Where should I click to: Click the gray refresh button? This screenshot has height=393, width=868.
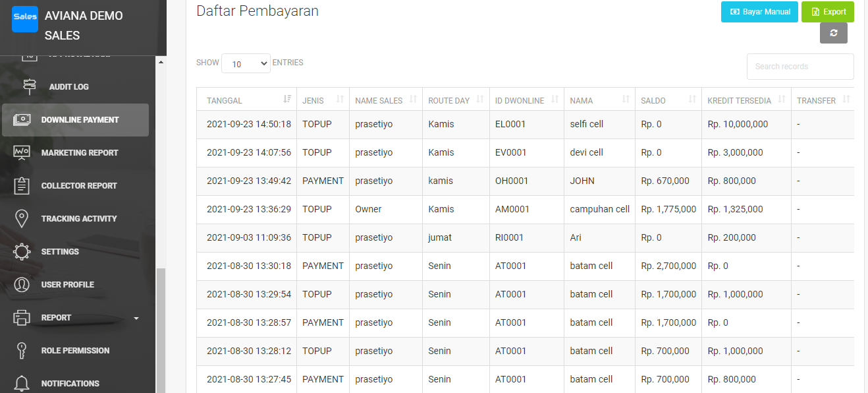coord(833,33)
